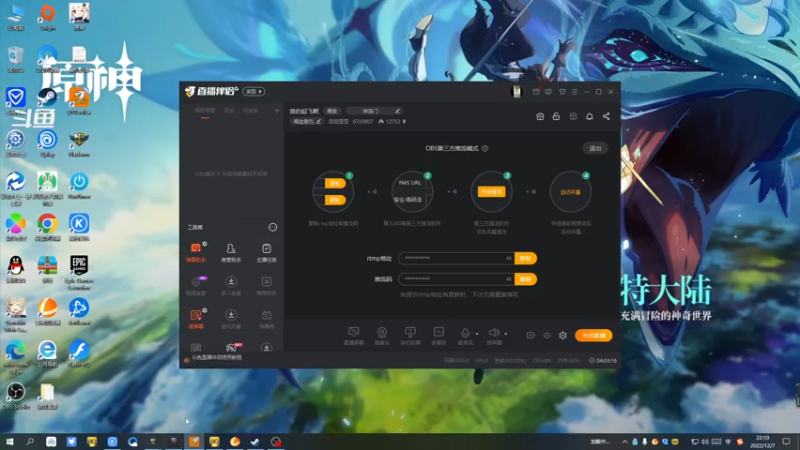This screenshot has height=450, width=800.
Task: Click the room number 6700807
Action: pos(363,121)
